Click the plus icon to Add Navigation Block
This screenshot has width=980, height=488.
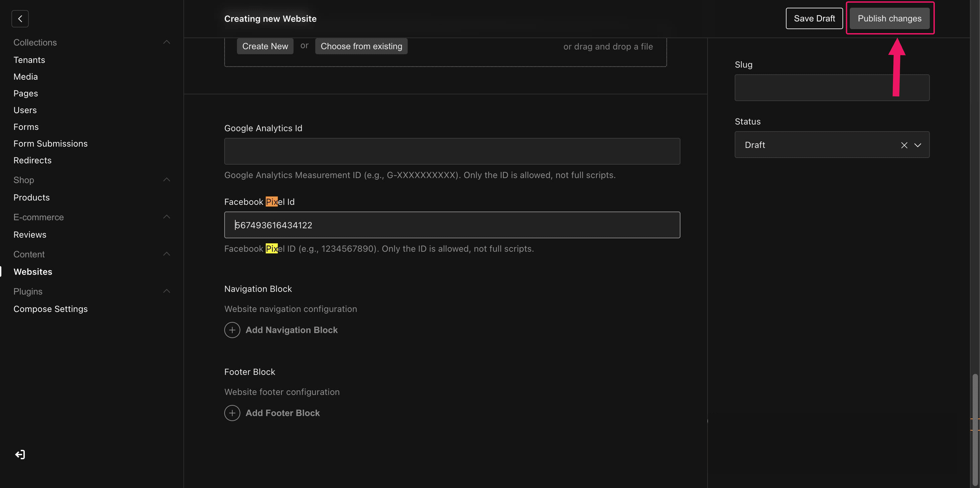(232, 330)
